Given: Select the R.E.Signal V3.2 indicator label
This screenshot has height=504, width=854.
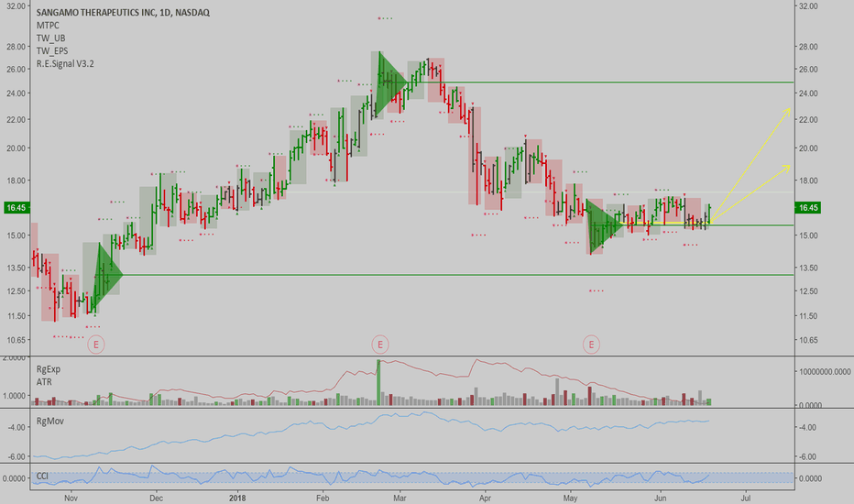Looking at the screenshot, I should [65, 64].
